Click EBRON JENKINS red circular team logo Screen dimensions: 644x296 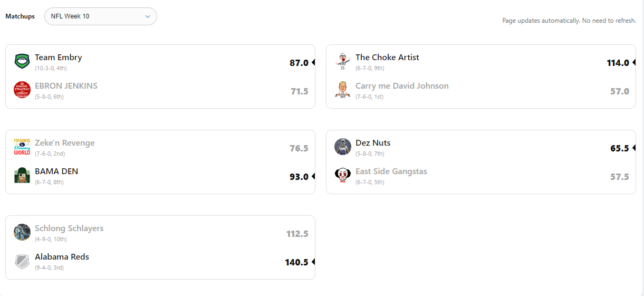(x=22, y=90)
